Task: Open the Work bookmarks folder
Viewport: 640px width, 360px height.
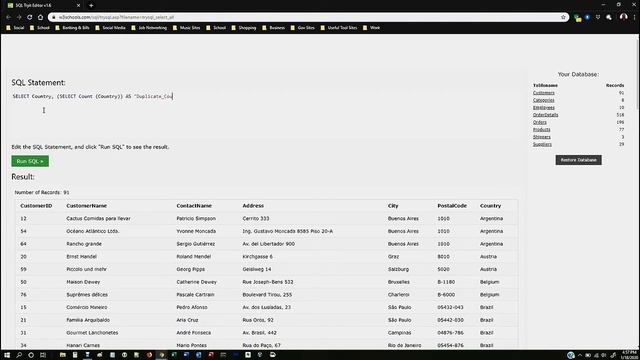Action: 371,28
